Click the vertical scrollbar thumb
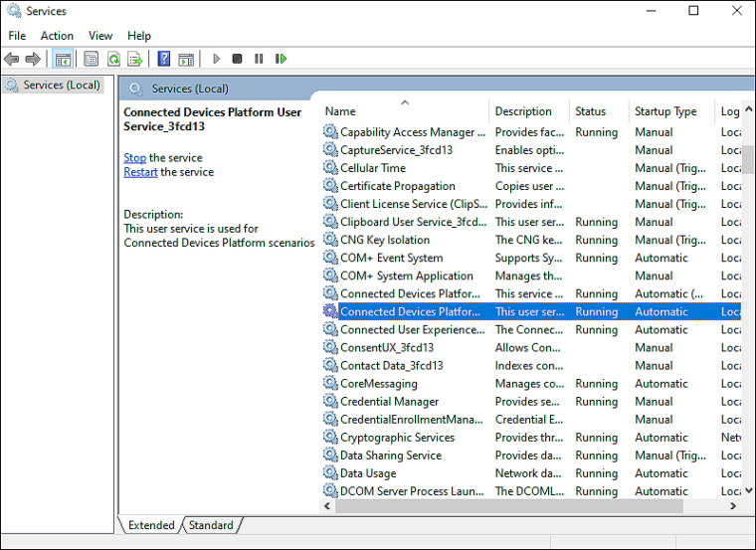756x550 pixels. [748, 159]
